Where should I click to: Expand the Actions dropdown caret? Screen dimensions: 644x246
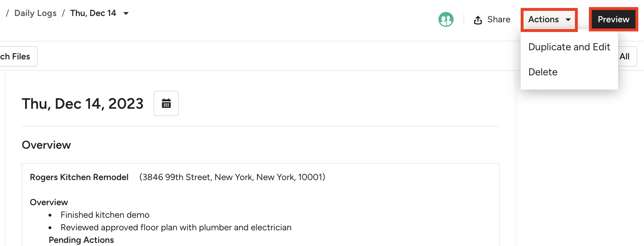pyautogui.click(x=568, y=20)
